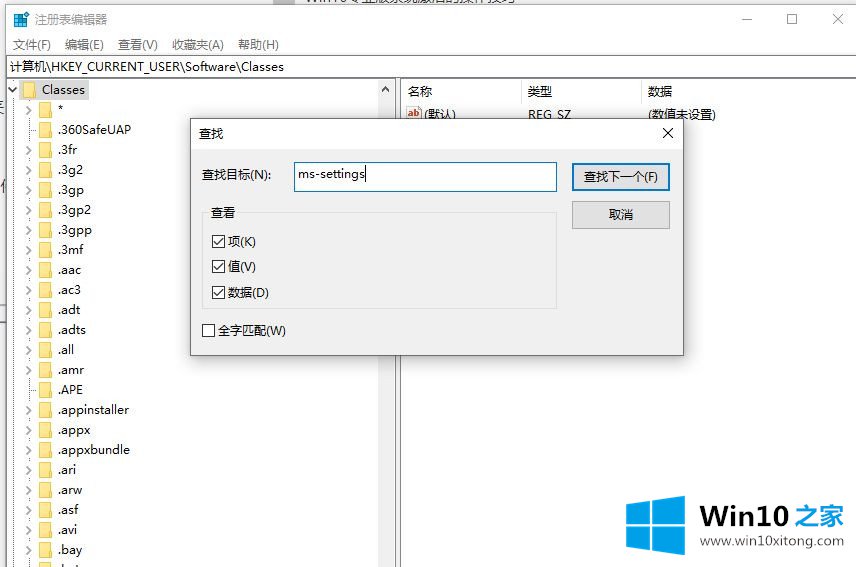Image resolution: width=856 pixels, height=567 pixels.
Task: Uncheck the 值(V) values checkbox
Action: tap(218, 266)
